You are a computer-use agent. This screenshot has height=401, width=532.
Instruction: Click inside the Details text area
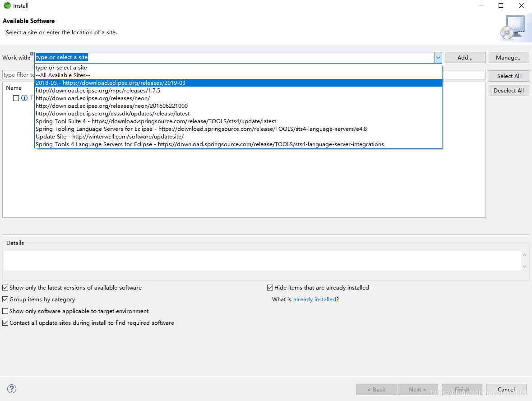(262, 261)
